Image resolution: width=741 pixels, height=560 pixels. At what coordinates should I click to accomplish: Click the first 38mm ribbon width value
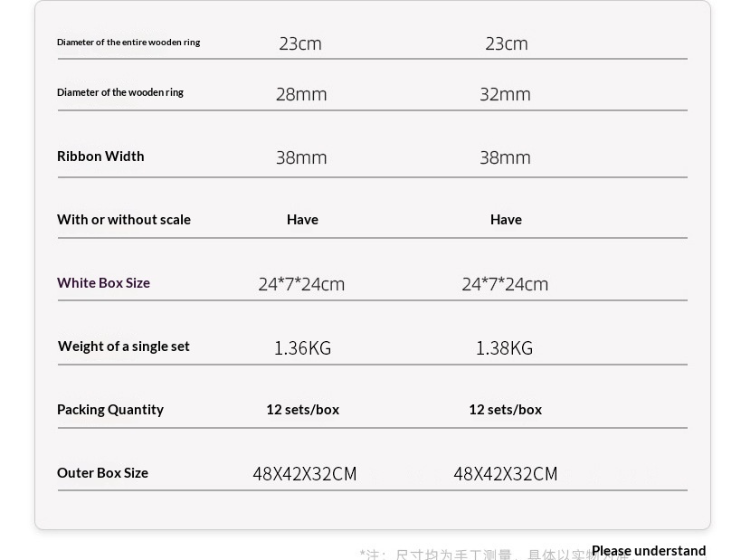301,157
